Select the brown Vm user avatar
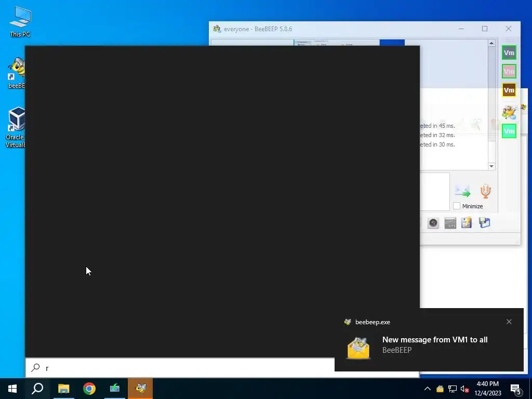The image size is (532, 399). 509,90
